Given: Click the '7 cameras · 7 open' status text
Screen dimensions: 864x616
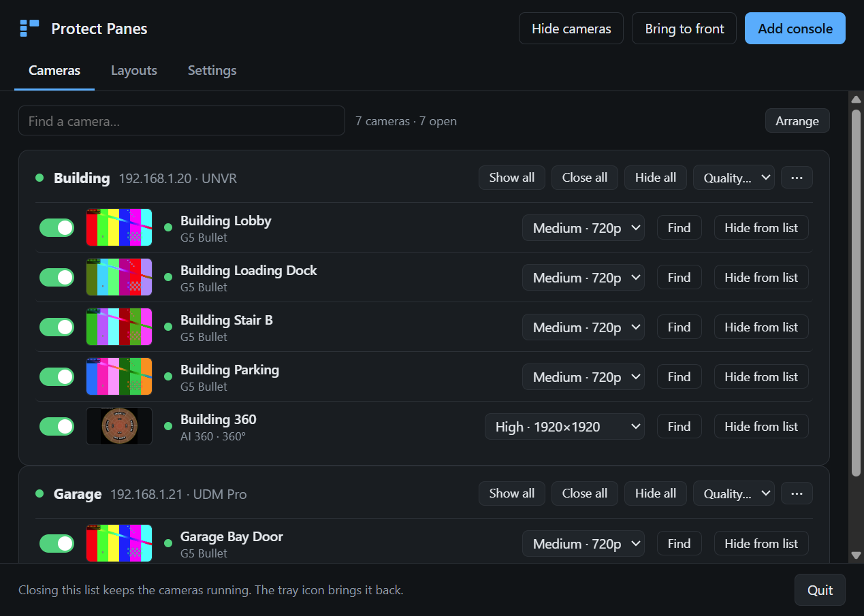Looking at the screenshot, I should (x=406, y=121).
